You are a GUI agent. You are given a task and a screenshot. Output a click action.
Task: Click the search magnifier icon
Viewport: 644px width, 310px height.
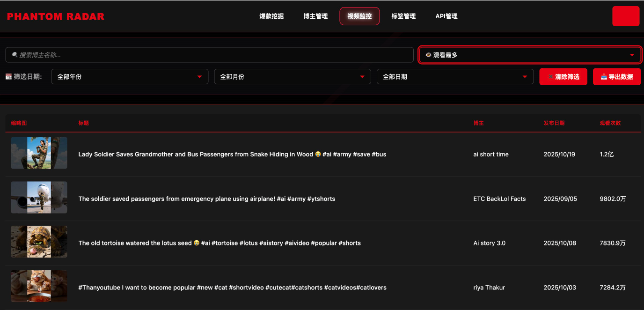click(x=15, y=55)
